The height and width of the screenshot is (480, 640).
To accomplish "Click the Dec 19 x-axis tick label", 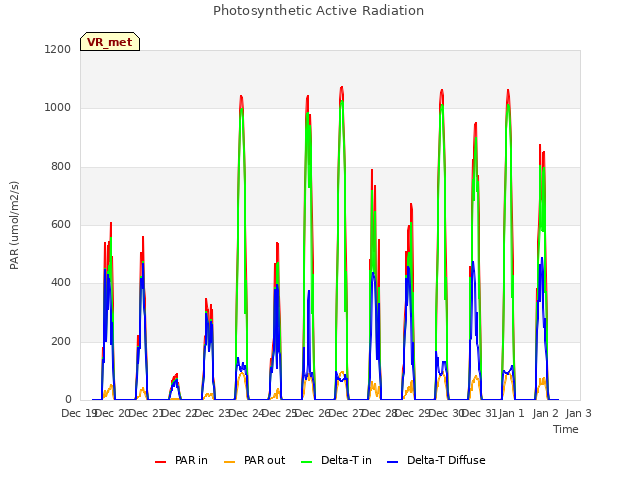I will pyautogui.click(x=78, y=413).
